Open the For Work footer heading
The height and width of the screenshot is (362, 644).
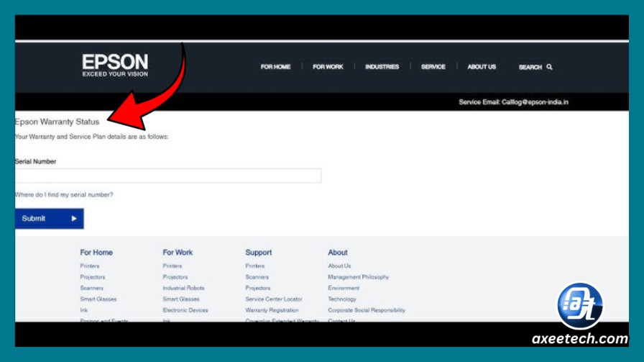pyautogui.click(x=178, y=253)
